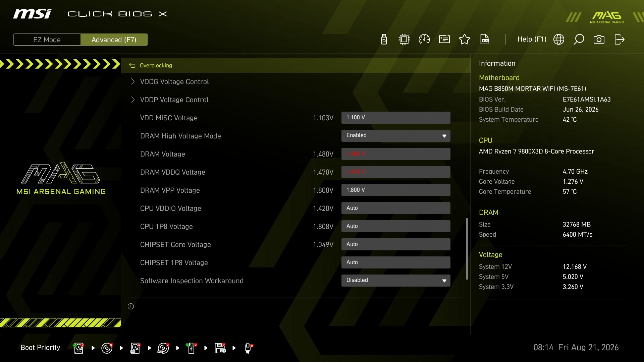Image resolution: width=644 pixels, height=362 pixels.
Task: Click the Boot Priority label
Action: 40,348
